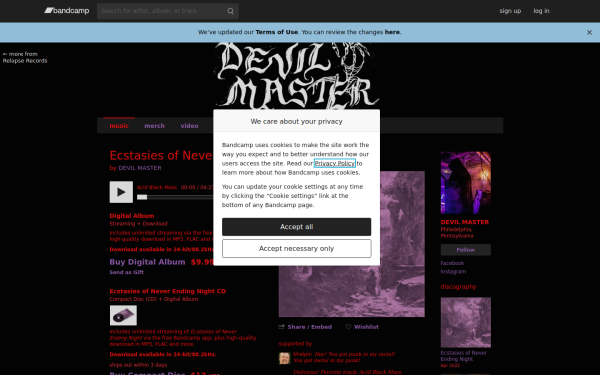Open Ecstasies of Never Ending Night CD heading

pos(168,291)
